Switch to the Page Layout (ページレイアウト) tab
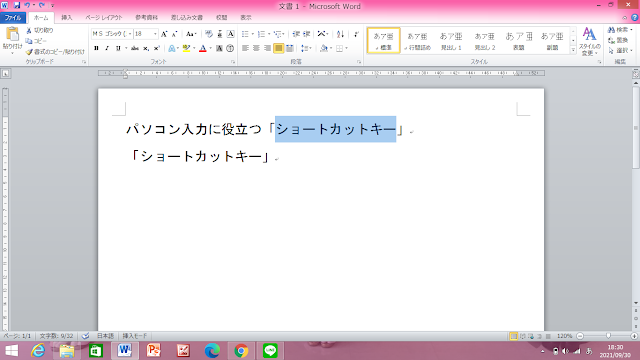The height and width of the screenshot is (360, 640). [x=104, y=18]
